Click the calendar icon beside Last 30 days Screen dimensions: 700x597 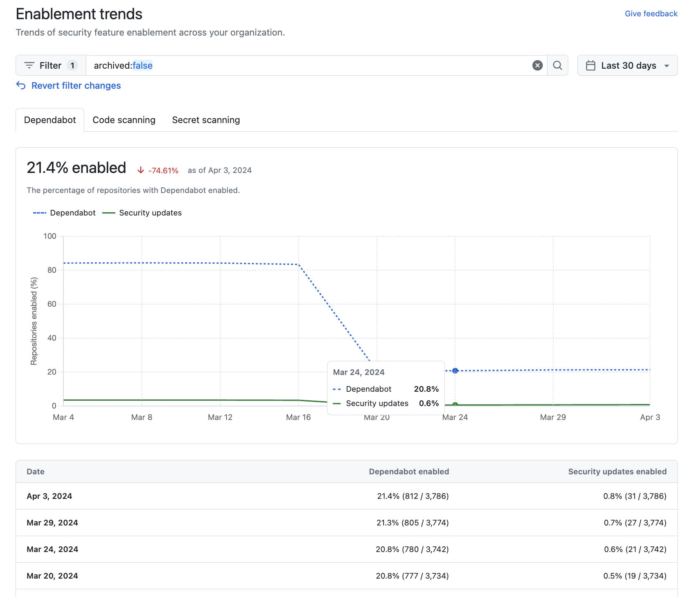point(591,65)
